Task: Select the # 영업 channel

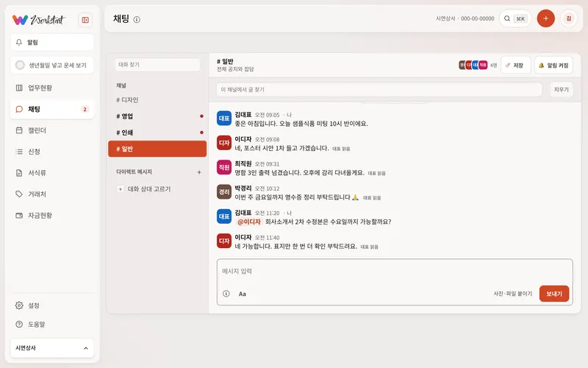Action: coord(157,116)
